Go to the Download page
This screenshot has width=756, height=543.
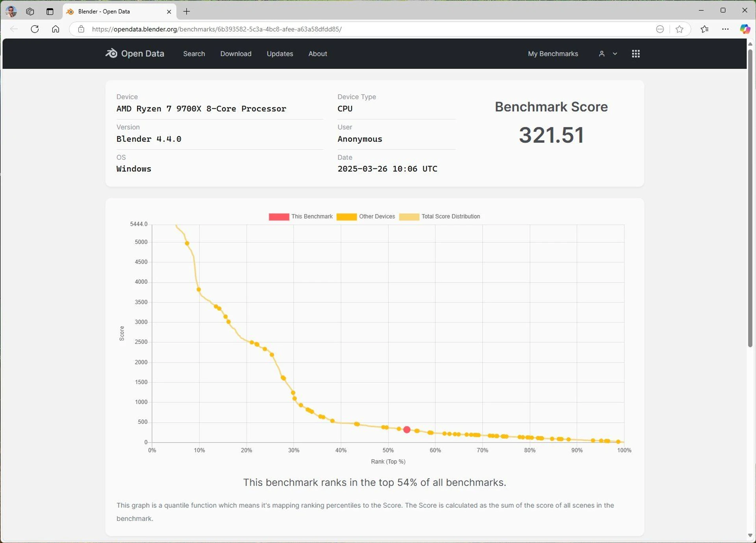coord(236,54)
